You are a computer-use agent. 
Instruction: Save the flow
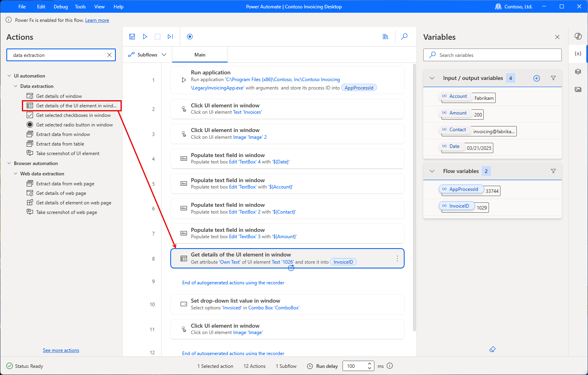pos(132,36)
